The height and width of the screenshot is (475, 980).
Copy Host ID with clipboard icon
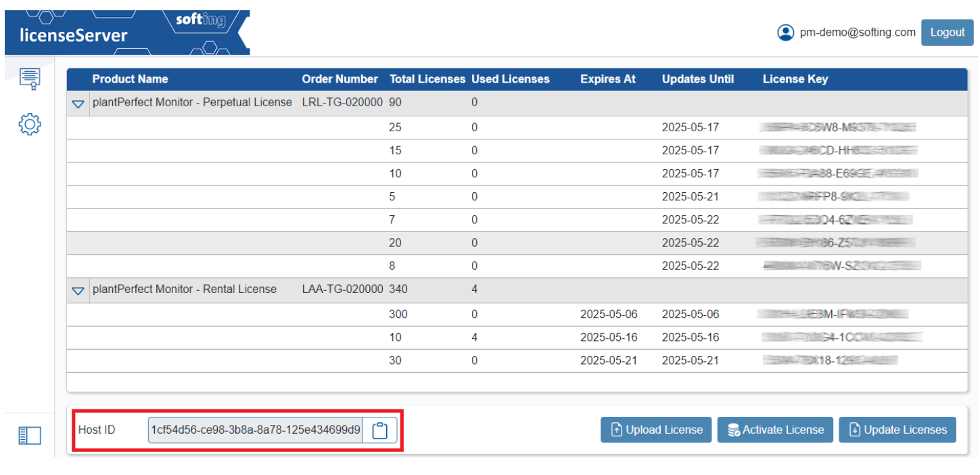(380, 430)
